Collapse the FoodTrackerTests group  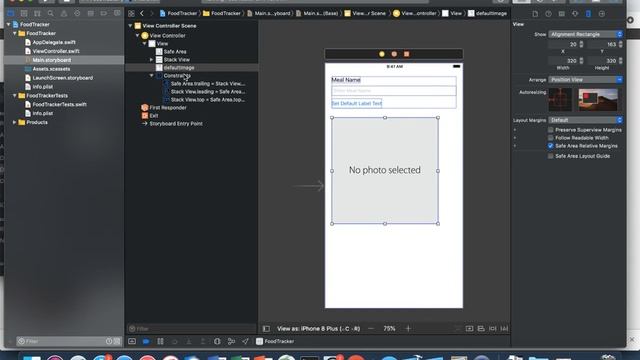[15, 96]
